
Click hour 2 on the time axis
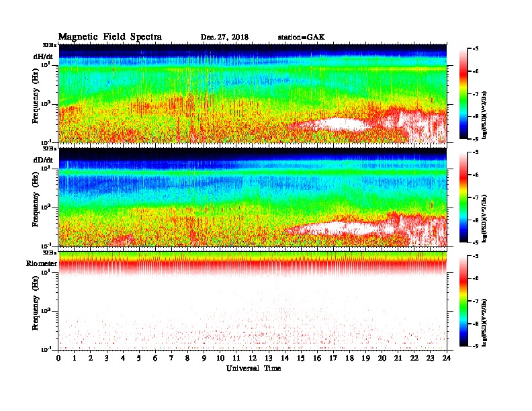[x=91, y=359]
